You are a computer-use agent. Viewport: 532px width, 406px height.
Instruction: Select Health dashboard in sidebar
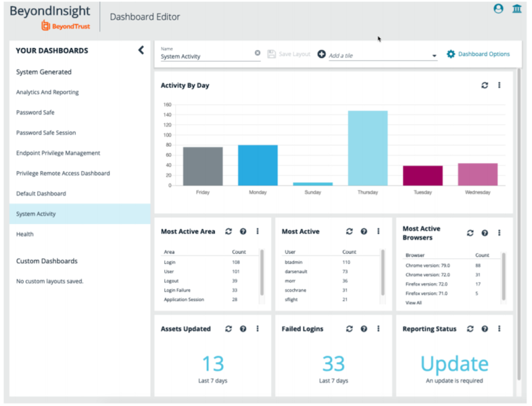tap(25, 234)
